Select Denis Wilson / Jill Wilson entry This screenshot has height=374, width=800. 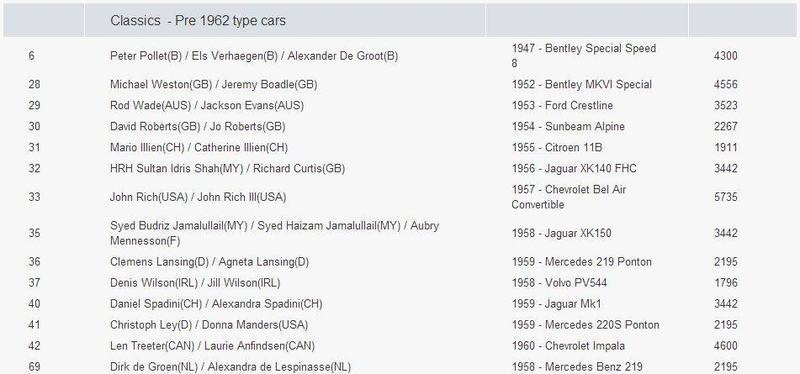click(195, 283)
